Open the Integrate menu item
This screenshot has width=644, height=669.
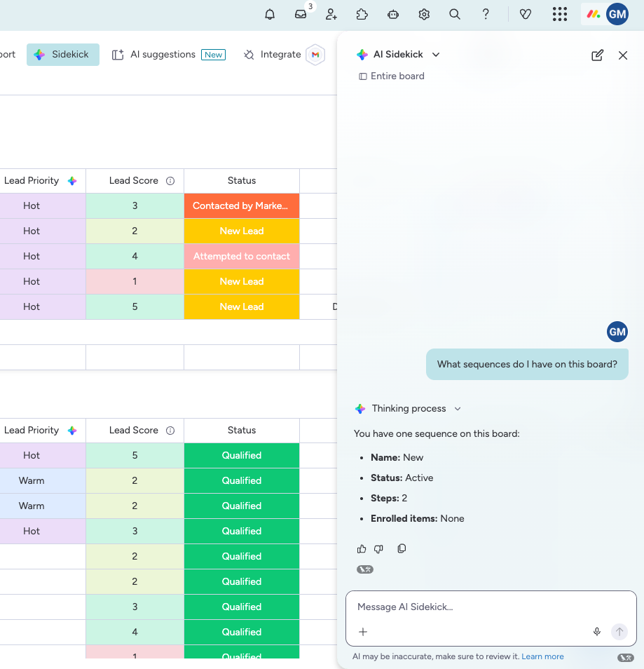[273, 55]
